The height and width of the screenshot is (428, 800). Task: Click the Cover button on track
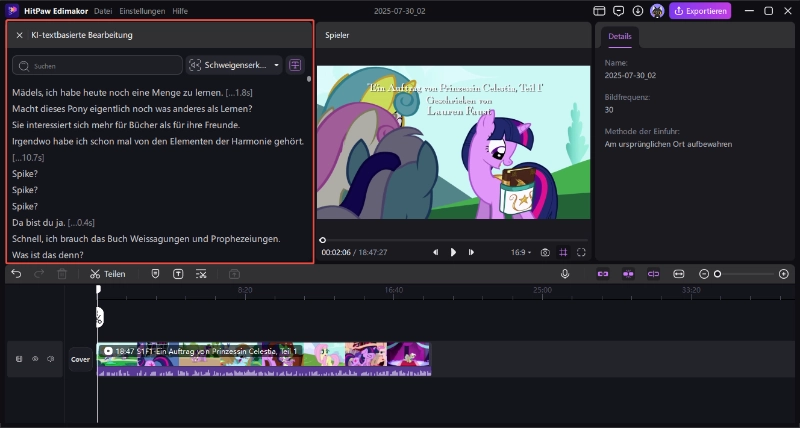point(80,359)
